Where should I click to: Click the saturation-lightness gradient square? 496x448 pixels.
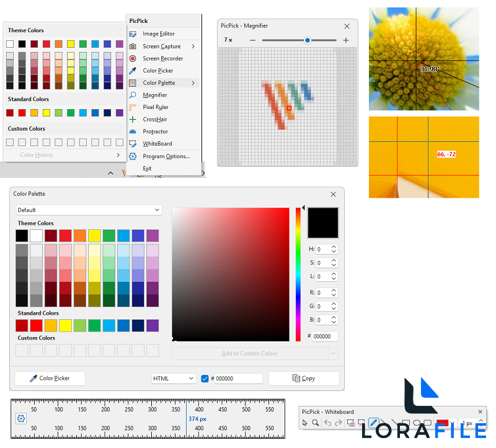coord(231,275)
